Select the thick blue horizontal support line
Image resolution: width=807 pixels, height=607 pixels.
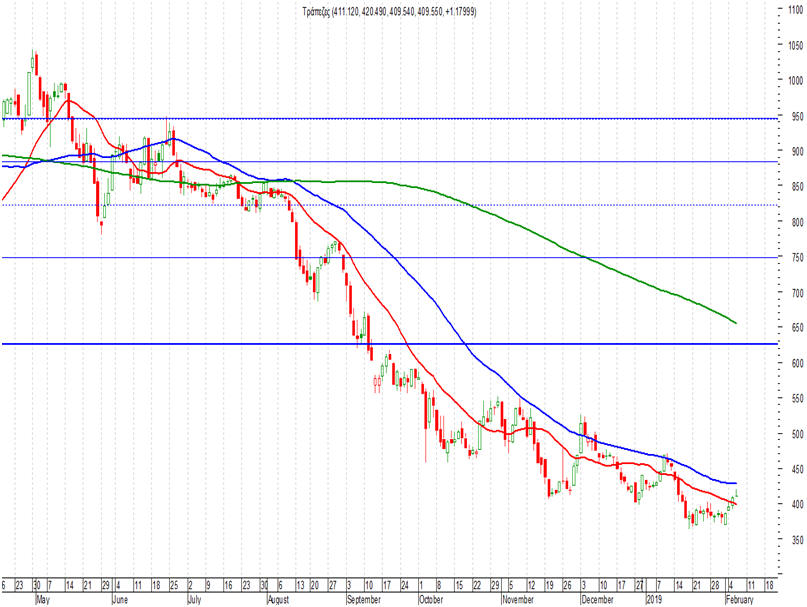(x=389, y=344)
